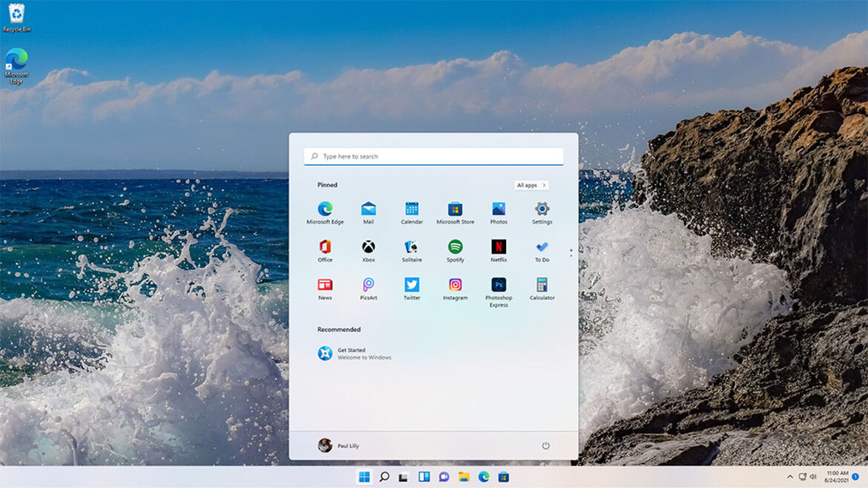The width and height of the screenshot is (868, 488).
Task: Open Widgets from the taskbar
Action: click(x=424, y=477)
